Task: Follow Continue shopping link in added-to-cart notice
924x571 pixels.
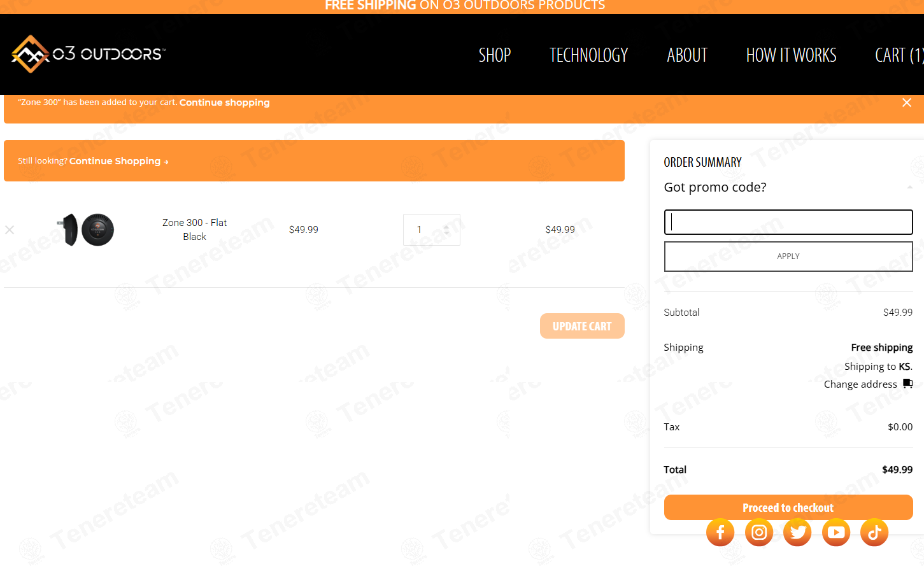Action: (224, 102)
